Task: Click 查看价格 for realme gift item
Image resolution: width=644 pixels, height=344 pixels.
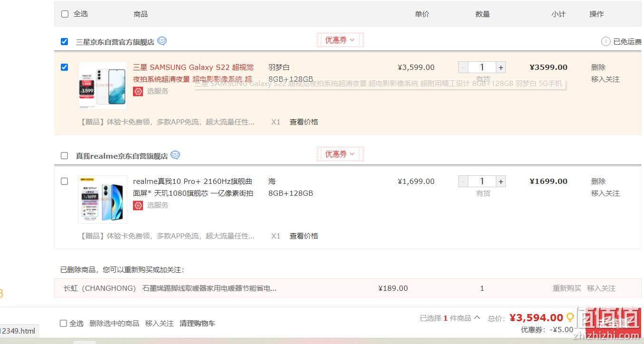Action: click(x=304, y=236)
